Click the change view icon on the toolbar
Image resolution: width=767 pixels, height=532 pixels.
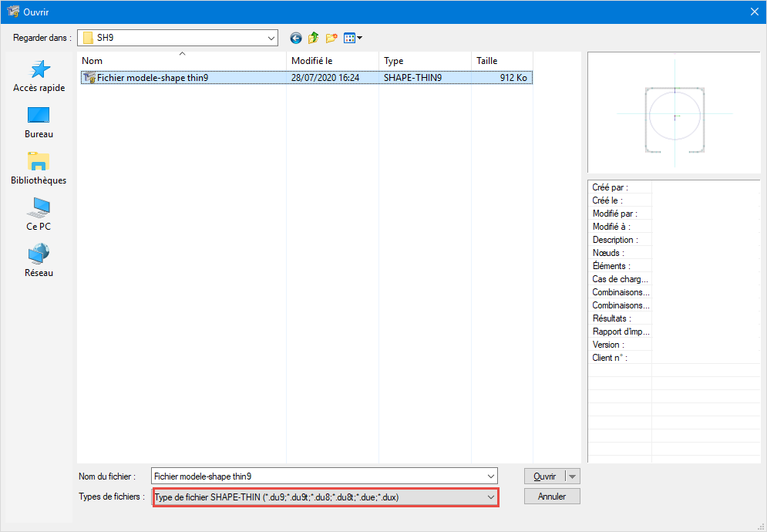pos(349,37)
